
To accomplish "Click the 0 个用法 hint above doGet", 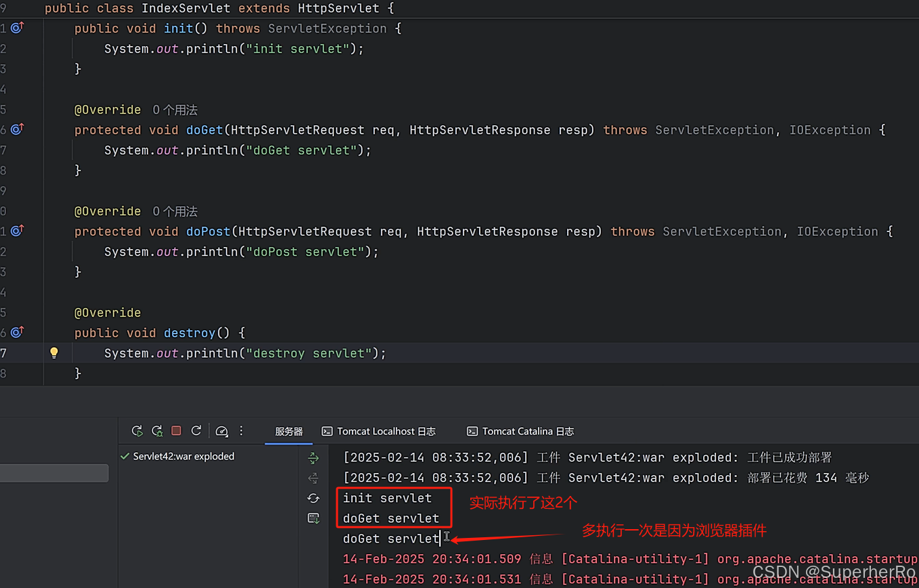I will click(x=175, y=110).
